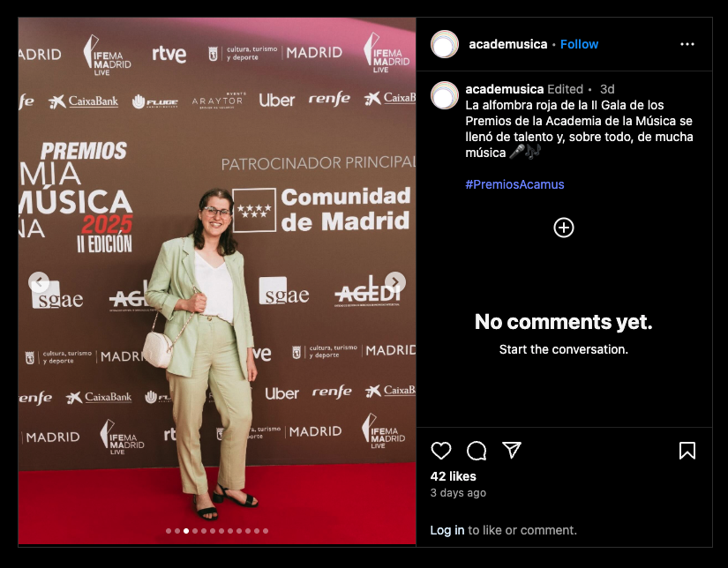View the 42 likes list

pyautogui.click(x=454, y=476)
